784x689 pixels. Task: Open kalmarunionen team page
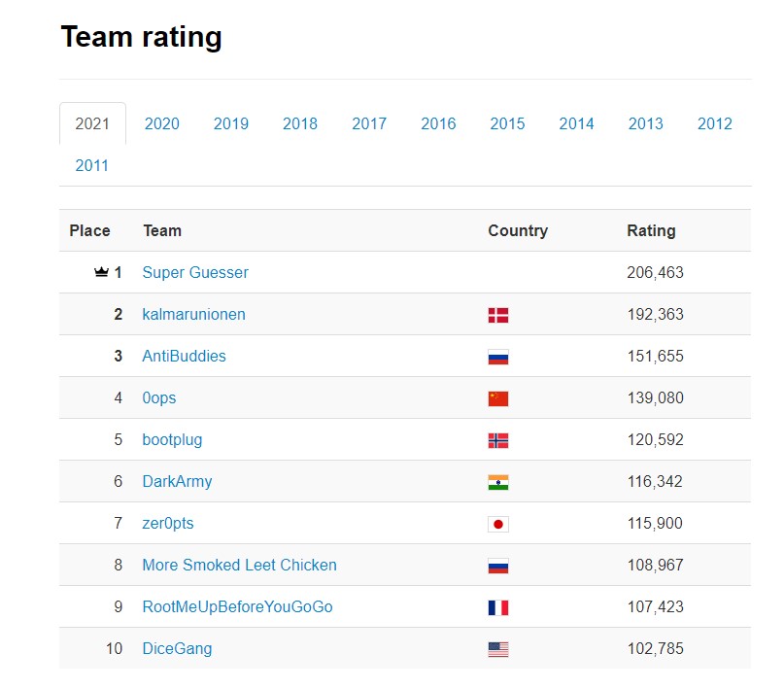[x=193, y=314]
